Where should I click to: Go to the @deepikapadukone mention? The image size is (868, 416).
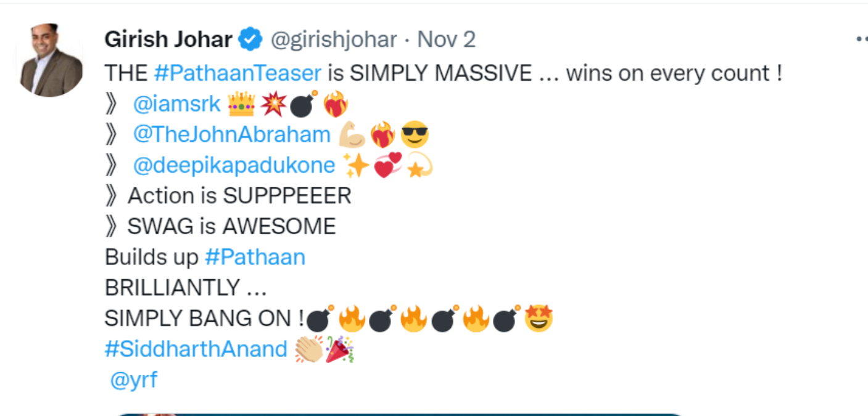click(x=234, y=166)
